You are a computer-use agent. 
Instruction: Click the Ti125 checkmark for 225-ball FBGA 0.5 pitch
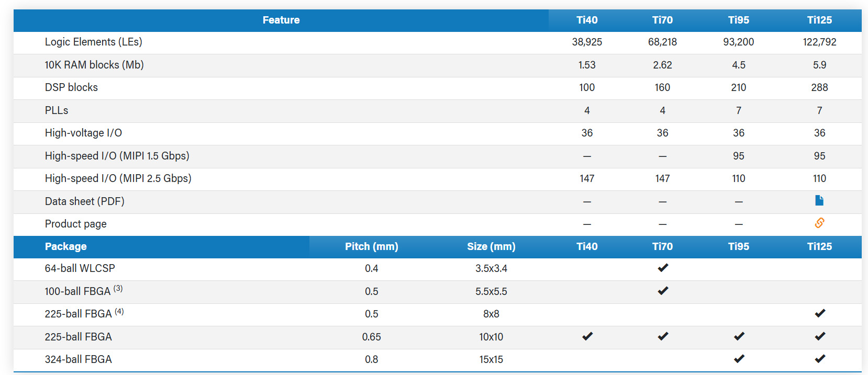click(x=820, y=314)
